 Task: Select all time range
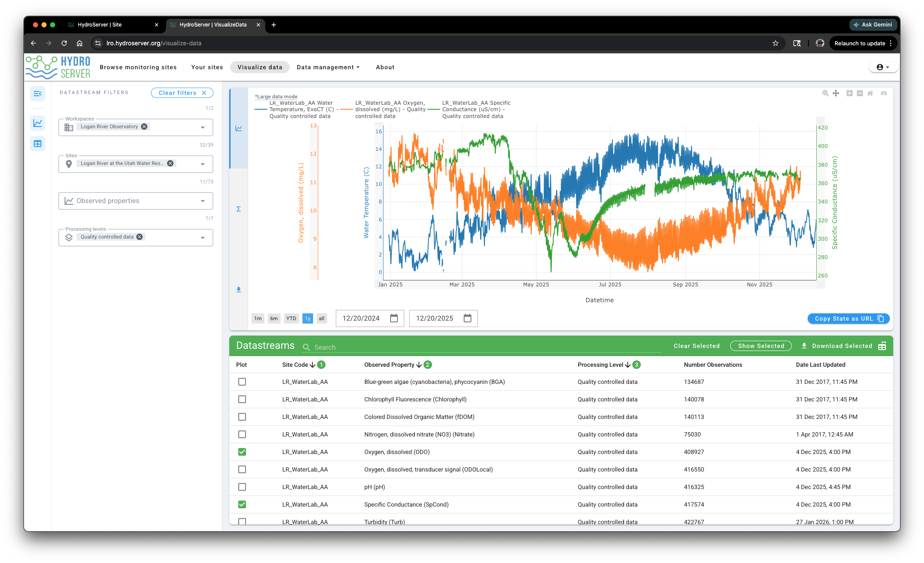[322, 318]
